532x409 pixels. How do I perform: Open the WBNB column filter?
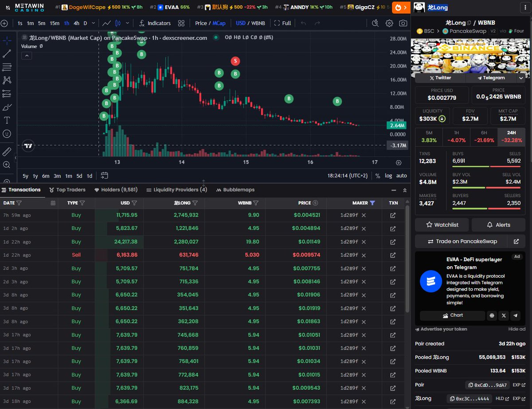click(x=256, y=203)
